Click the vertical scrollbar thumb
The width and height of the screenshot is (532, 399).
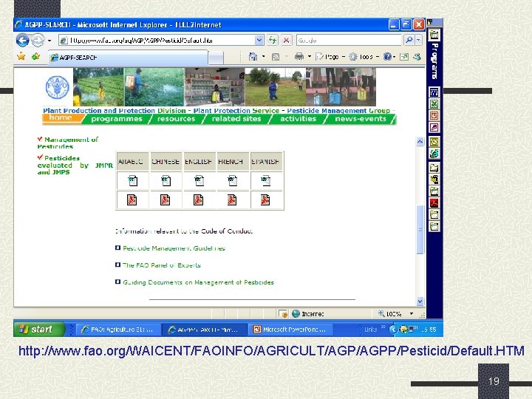pyautogui.click(x=420, y=229)
